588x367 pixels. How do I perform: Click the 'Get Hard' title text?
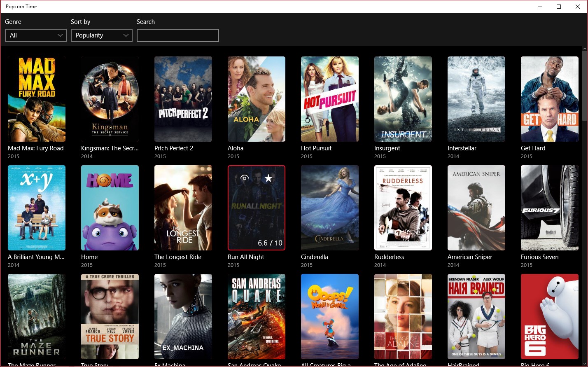pos(533,148)
